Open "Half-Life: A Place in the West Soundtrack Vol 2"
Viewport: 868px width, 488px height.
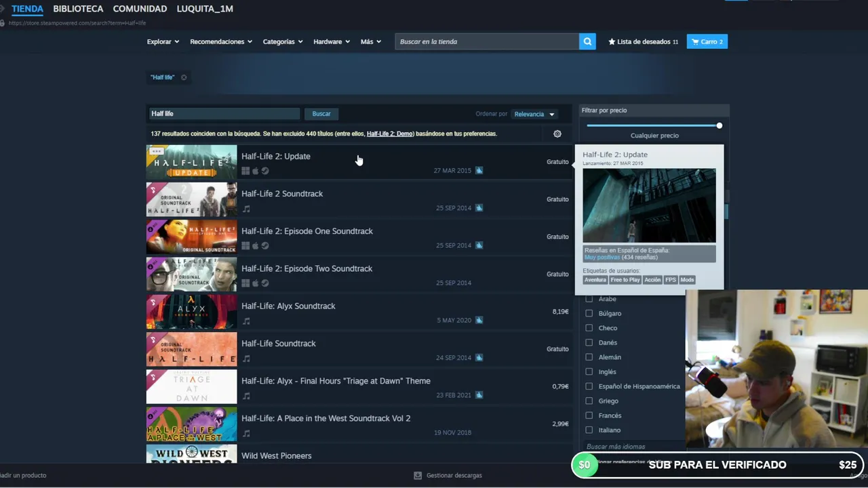pyautogui.click(x=326, y=418)
